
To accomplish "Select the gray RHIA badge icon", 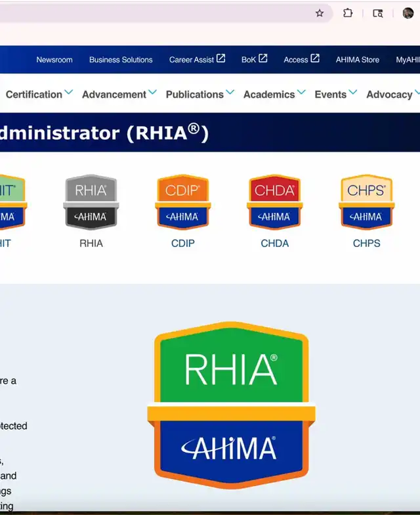I will (x=91, y=202).
